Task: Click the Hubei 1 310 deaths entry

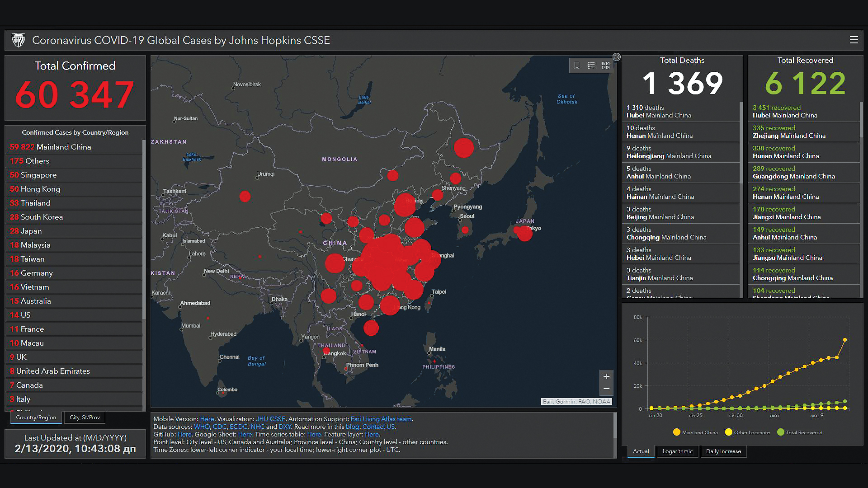Action: point(680,112)
